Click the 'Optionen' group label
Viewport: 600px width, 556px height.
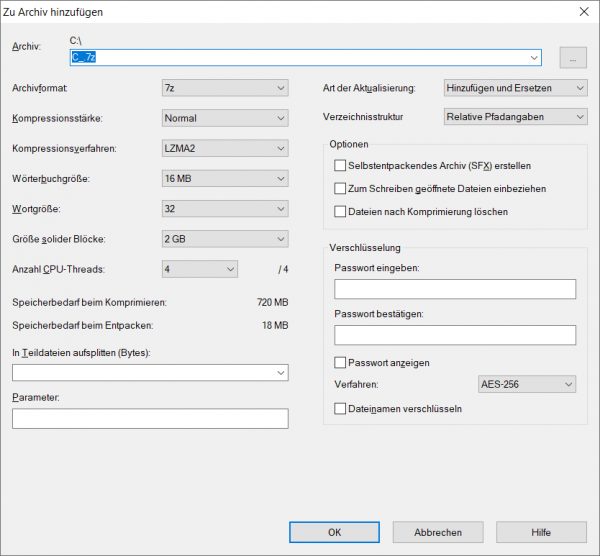[x=349, y=144]
